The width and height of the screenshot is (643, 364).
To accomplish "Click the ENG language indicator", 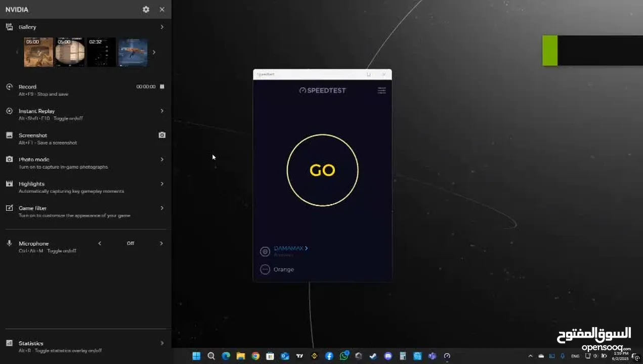I will click(x=575, y=356).
